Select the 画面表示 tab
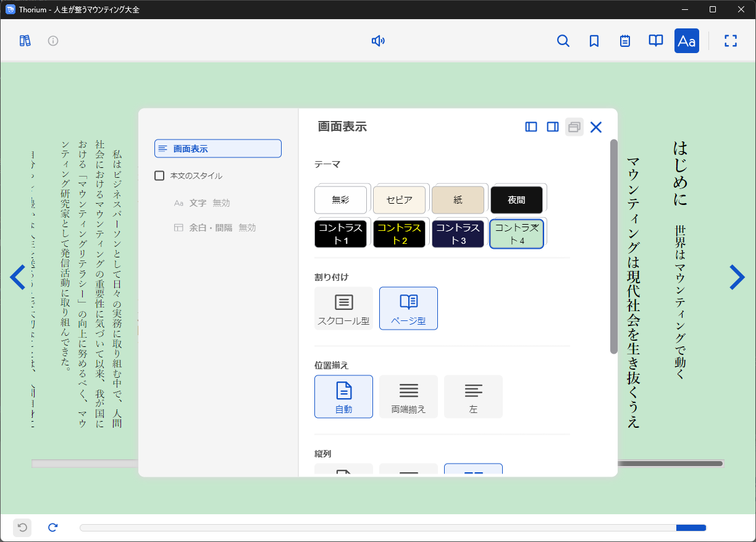The height and width of the screenshot is (542, 756). [217, 149]
